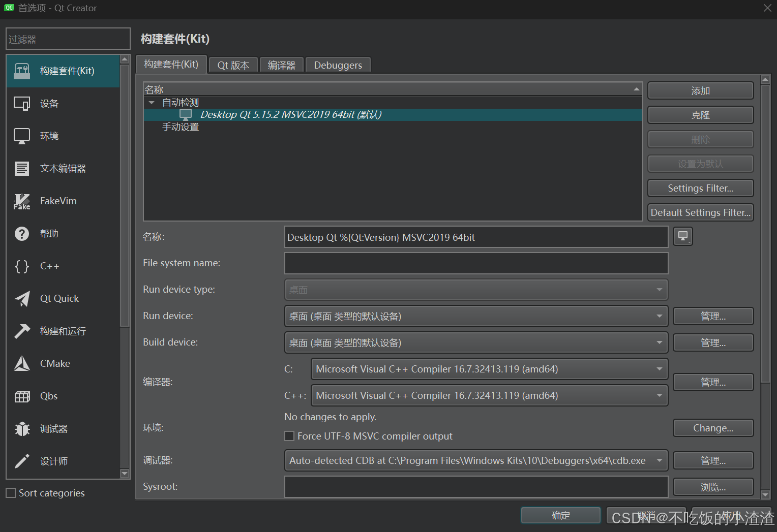Click the 文本编辑器 text editor icon

[x=22, y=168]
